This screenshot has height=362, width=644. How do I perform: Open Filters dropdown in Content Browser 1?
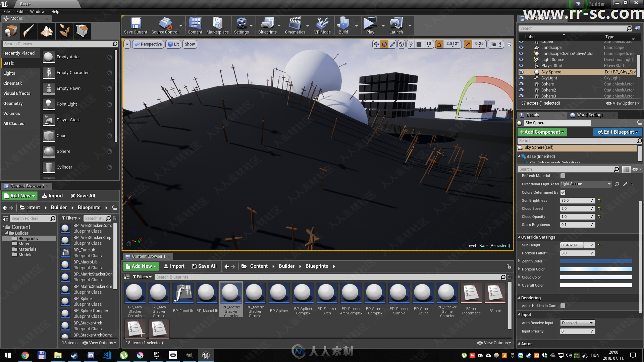pos(142,277)
